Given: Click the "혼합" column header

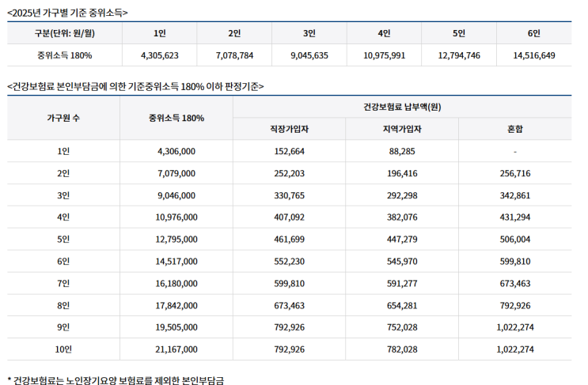Looking at the screenshot, I should tap(514, 129).
